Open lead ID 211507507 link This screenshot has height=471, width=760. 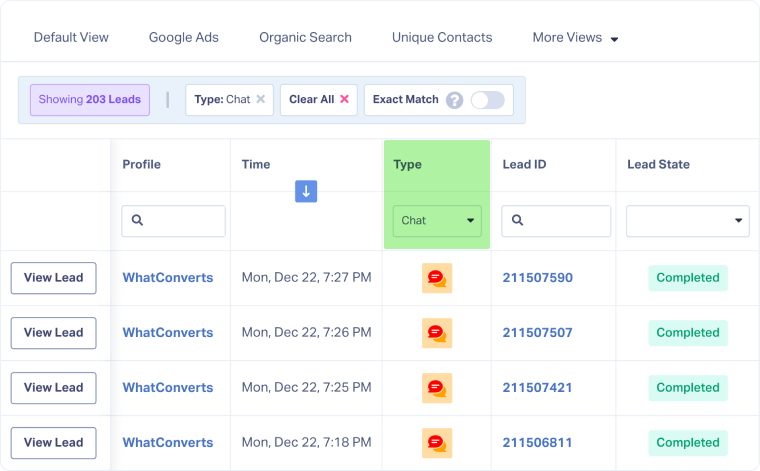pos(538,332)
